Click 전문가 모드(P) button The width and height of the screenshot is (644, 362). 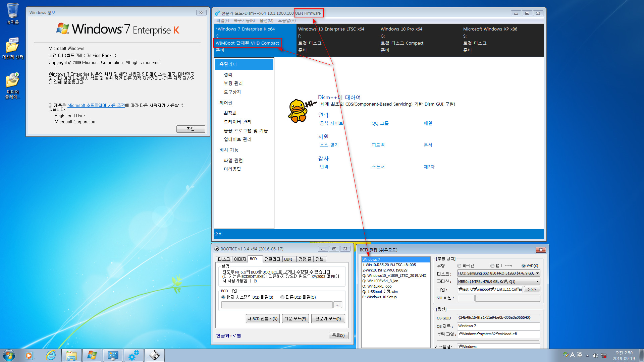tap(328, 318)
